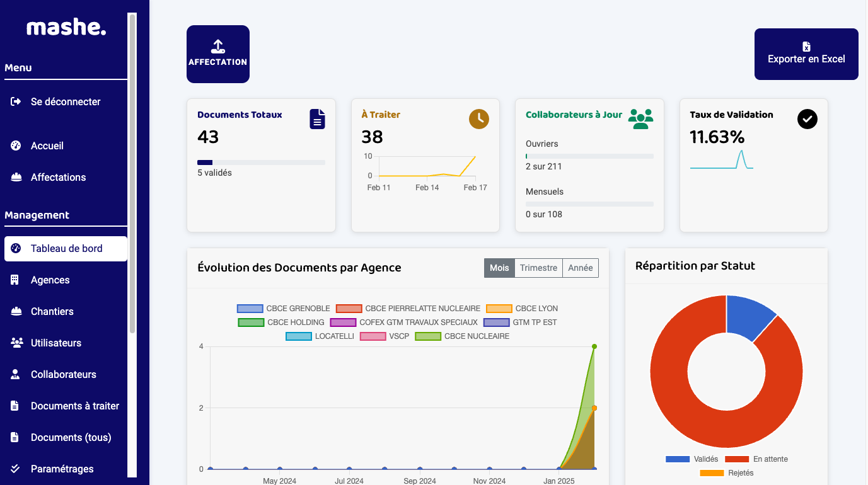The image size is (868, 485).
Task: Toggle CBCE PIERRELATTE NUCLEAIRE legend series
Action: 408,309
